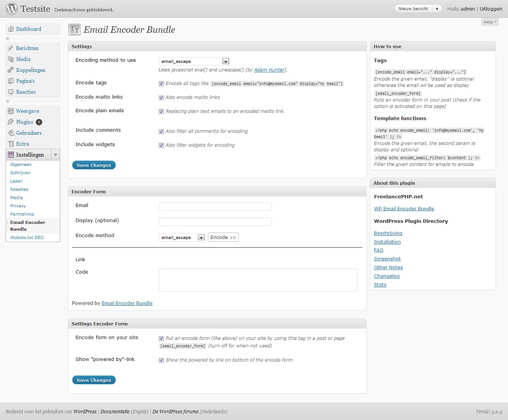Open the Screenshot link
The width and height of the screenshot is (508, 420).
coord(387,259)
